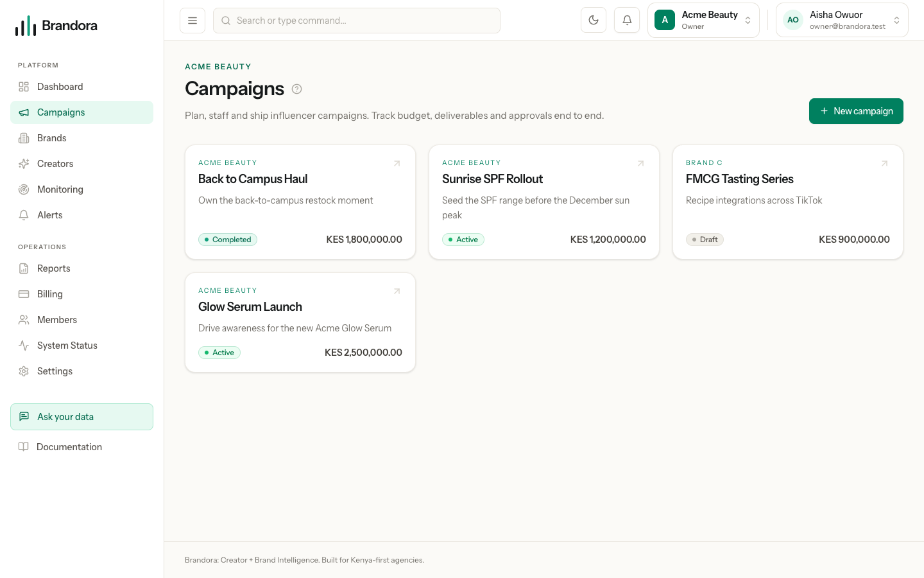Select Campaigns in the sidebar
This screenshot has height=578, width=924.
tap(81, 112)
